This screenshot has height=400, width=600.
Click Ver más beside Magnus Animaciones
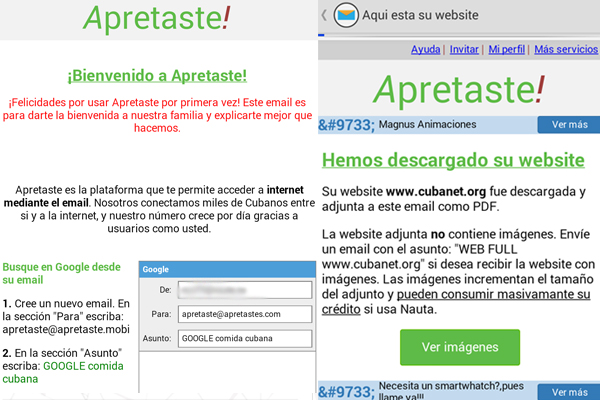569,125
